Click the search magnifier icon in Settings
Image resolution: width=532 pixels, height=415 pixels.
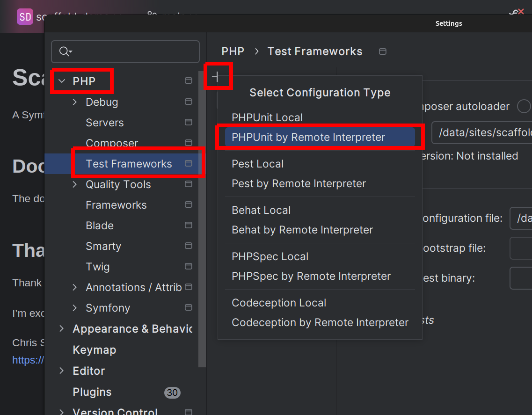[x=65, y=51]
